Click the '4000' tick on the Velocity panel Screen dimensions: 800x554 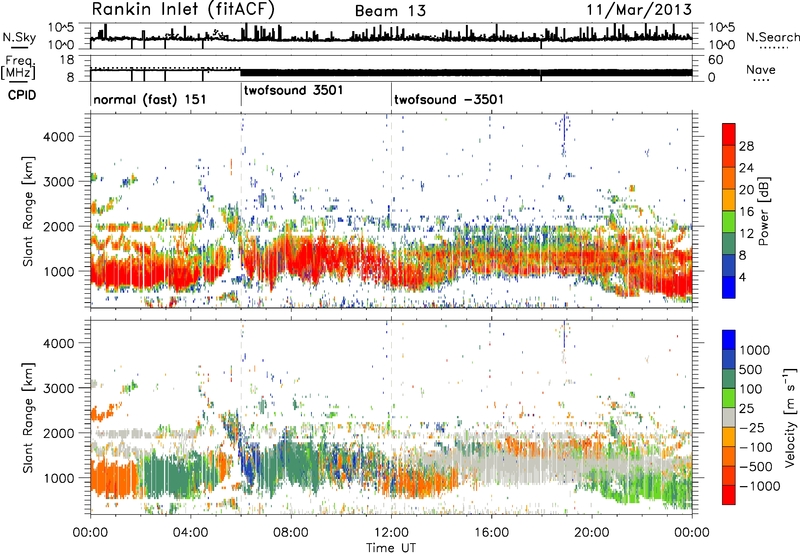[59, 343]
